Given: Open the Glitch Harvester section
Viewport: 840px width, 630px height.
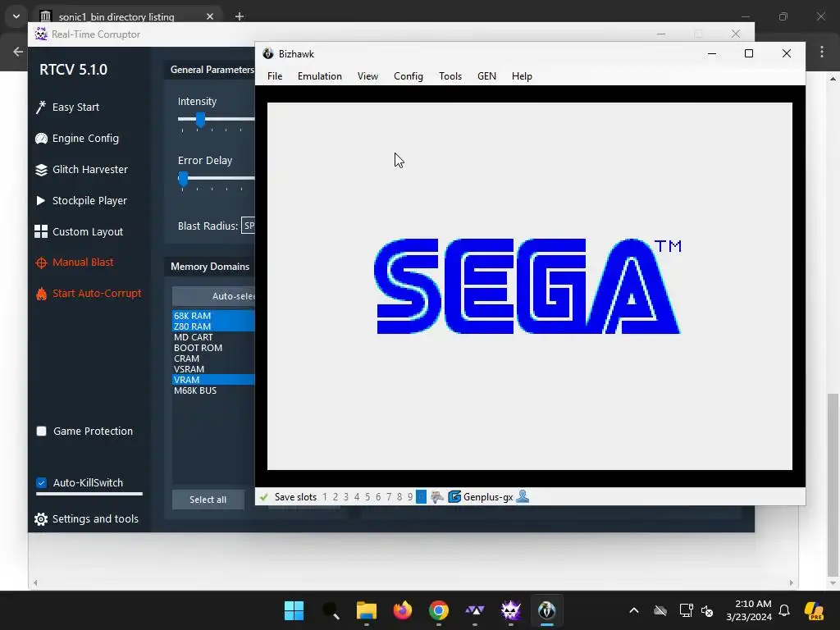Looking at the screenshot, I should 81,169.
